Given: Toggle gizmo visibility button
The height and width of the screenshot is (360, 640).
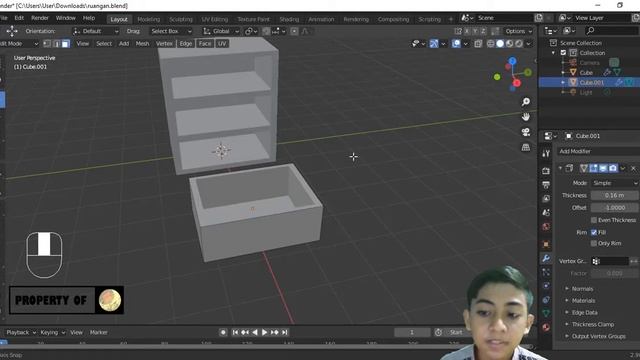Looking at the screenshot, I should coord(433,44).
